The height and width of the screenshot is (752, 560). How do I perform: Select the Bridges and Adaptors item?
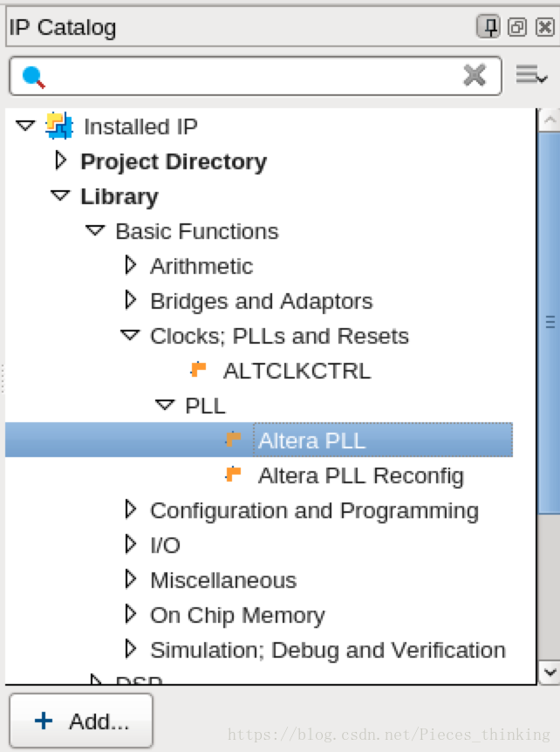tap(261, 301)
